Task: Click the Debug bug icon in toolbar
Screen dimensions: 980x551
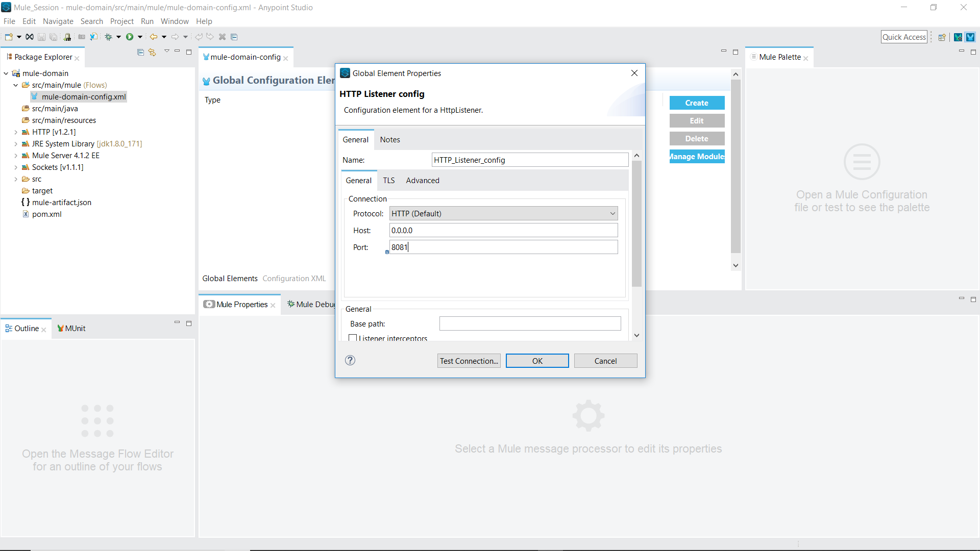Action: [x=108, y=37]
